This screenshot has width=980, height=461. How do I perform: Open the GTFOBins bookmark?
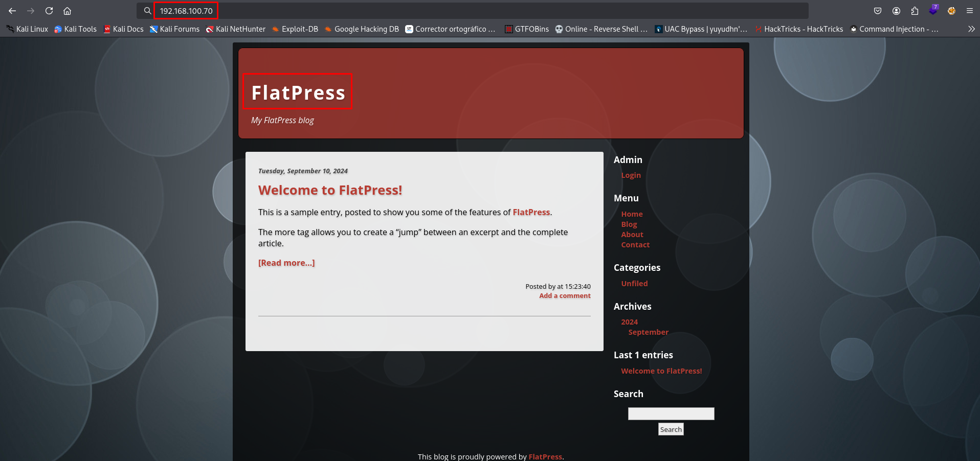(x=527, y=29)
